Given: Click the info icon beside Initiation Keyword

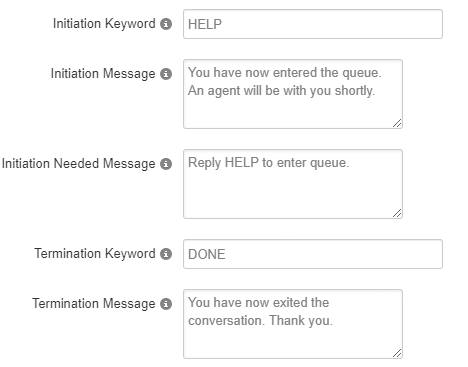Looking at the screenshot, I should (x=166, y=24).
